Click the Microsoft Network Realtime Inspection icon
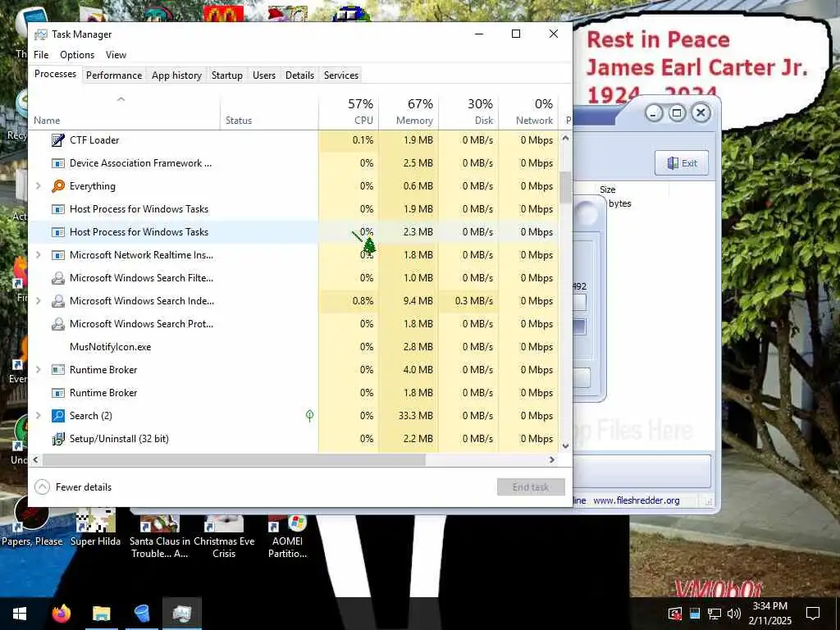This screenshot has width=840, height=630. (58, 255)
